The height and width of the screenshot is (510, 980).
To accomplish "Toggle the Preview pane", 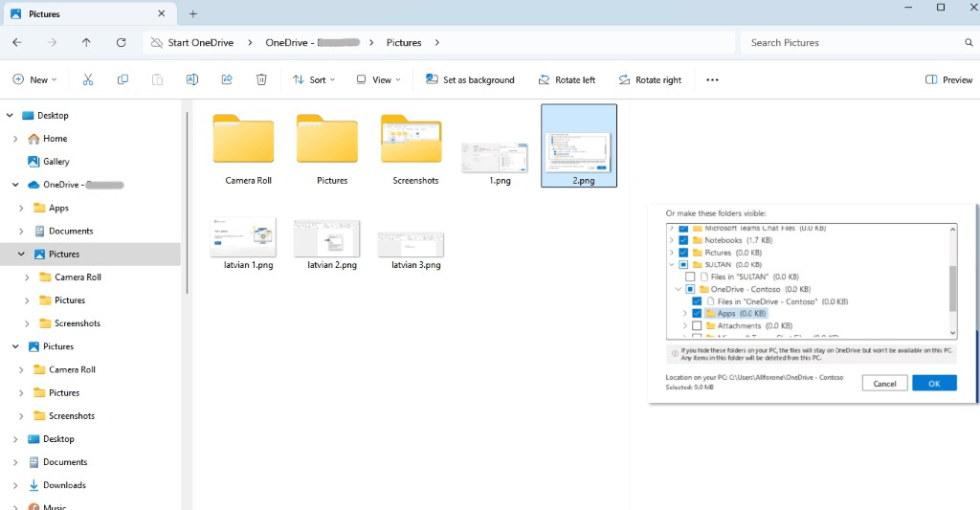I will pos(948,80).
